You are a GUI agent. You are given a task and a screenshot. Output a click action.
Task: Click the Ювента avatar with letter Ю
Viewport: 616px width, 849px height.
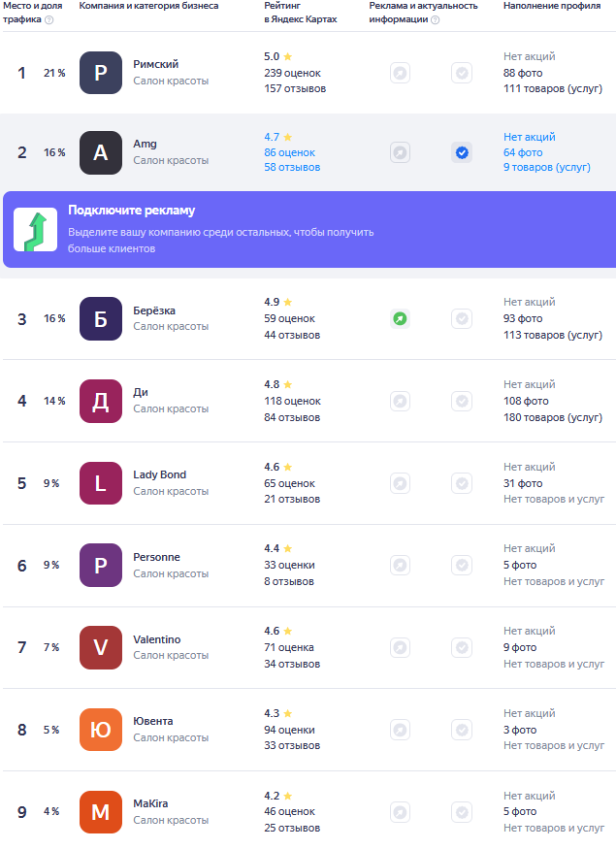(x=101, y=730)
